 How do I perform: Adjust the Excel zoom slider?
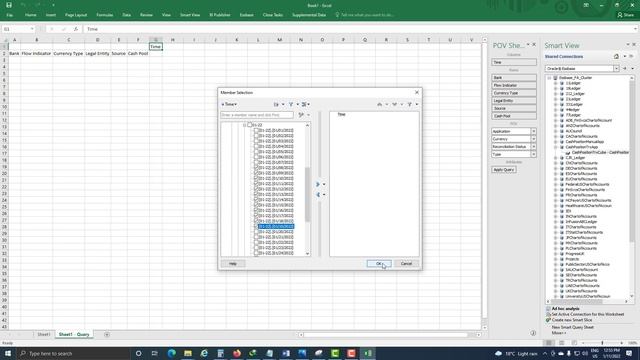click(602, 343)
